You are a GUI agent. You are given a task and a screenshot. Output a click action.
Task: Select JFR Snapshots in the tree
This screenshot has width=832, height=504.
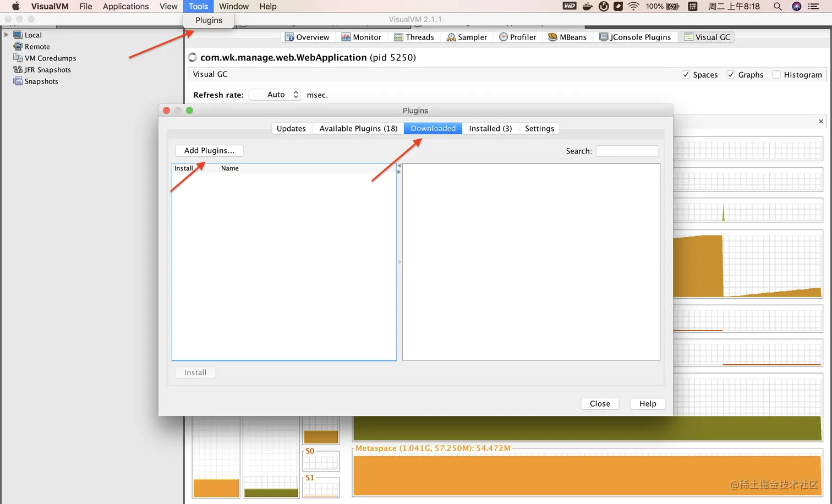click(47, 69)
